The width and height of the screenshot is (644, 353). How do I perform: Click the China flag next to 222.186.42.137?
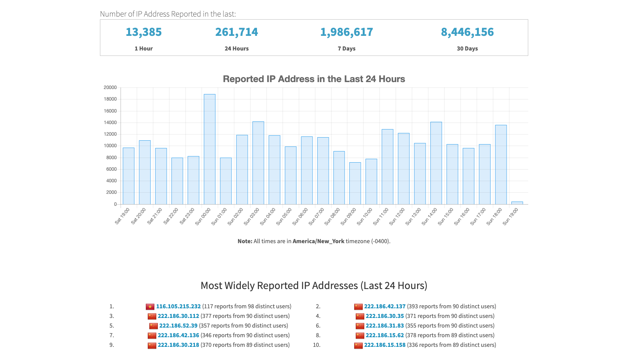[359, 306]
